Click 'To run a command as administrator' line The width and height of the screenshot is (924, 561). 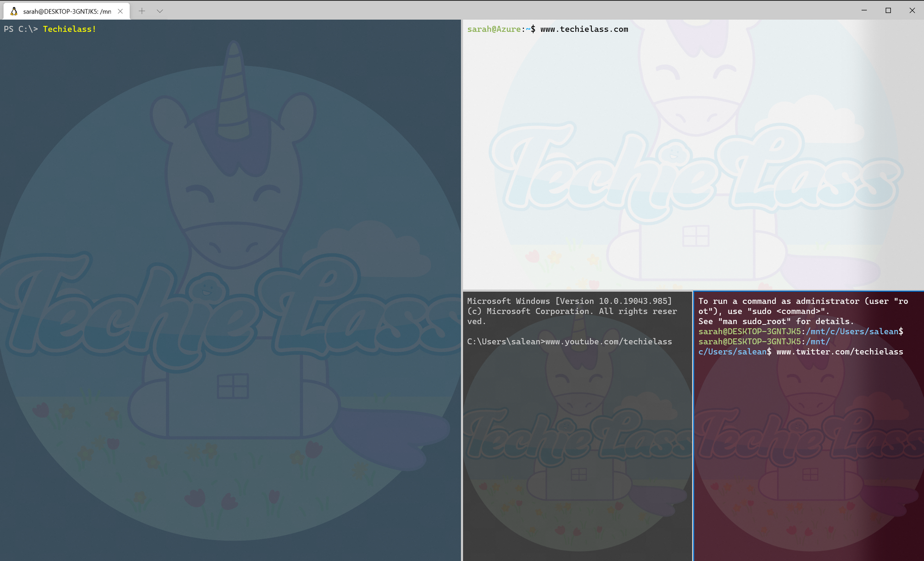point(803,306)
